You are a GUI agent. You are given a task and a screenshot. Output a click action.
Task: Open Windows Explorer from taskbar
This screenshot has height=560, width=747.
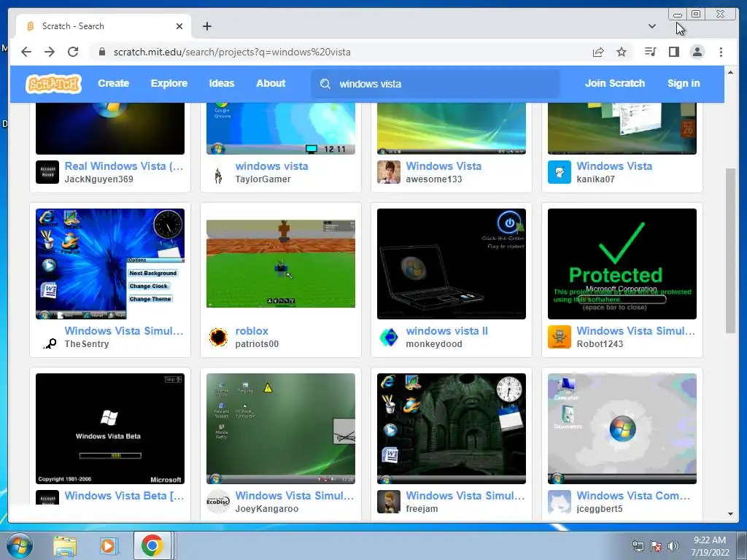coord(65,545)
